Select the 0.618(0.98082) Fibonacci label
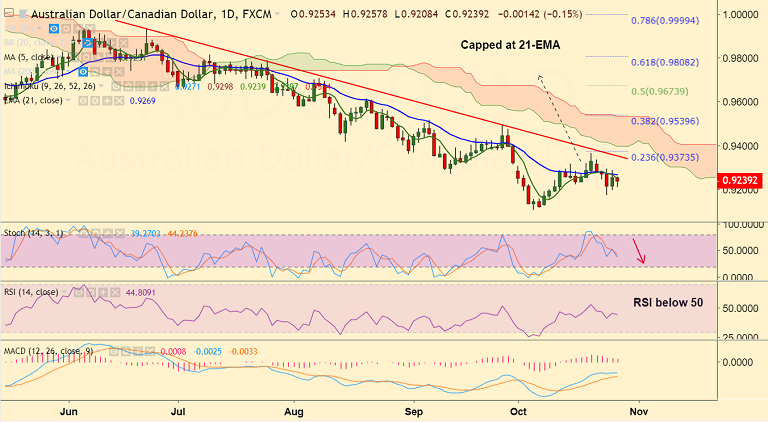The image size is (768, 422). coord(665,62)
